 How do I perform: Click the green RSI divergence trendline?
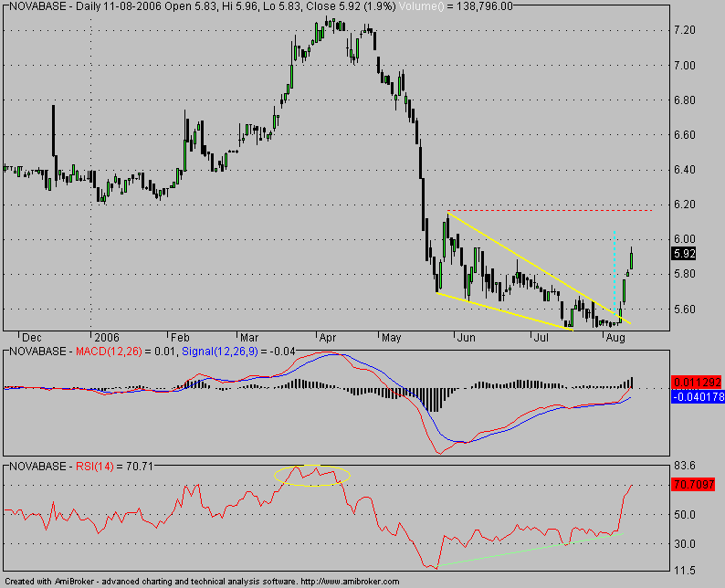pyautogui.click(x=530, y=550)
